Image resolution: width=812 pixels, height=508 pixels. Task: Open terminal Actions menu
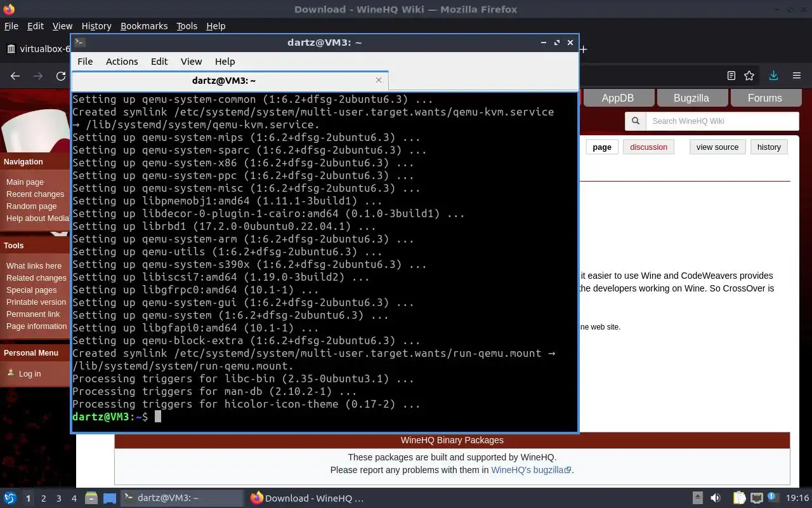pos(122,62)
